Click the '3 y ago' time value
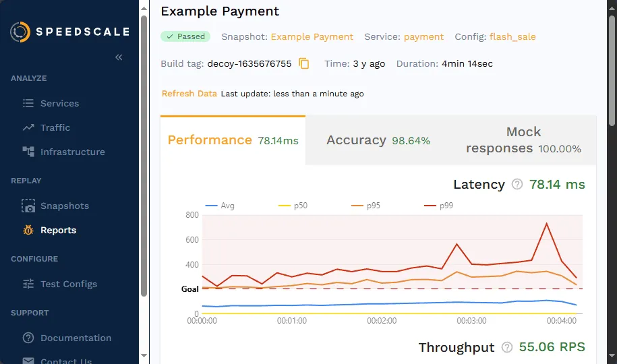 coord(369,64)
